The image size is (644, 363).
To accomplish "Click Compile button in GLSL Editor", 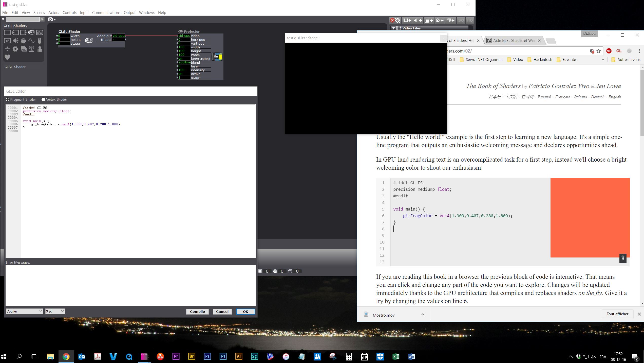I will [197, 311].
